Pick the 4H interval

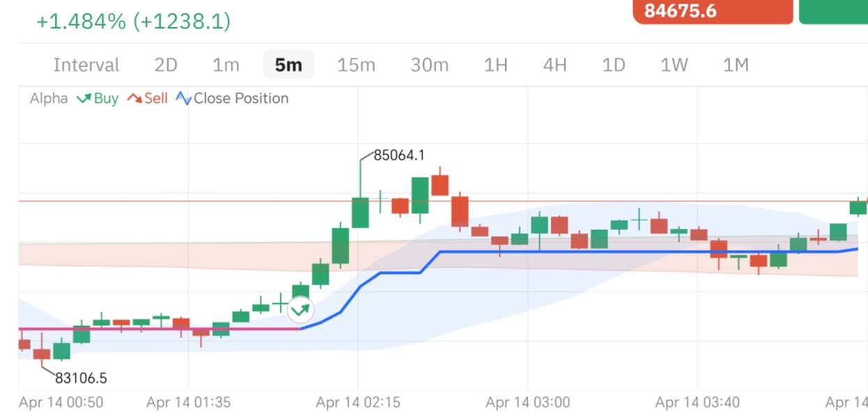(555, 65)
